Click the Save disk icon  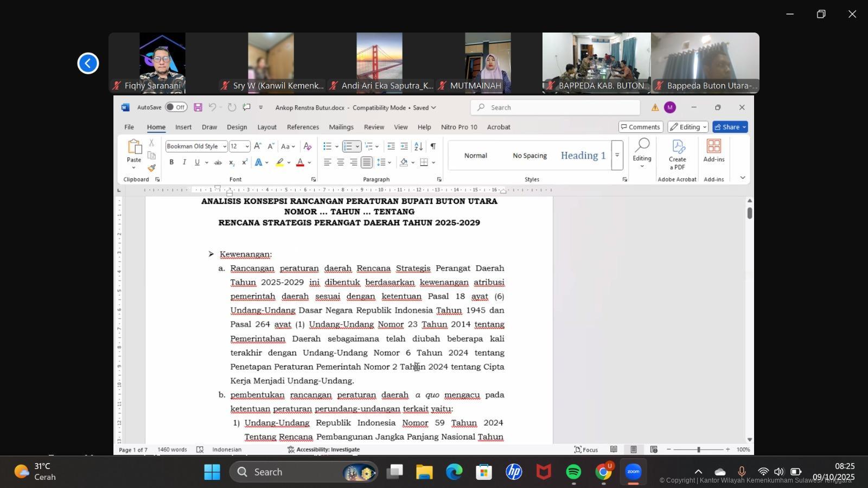(198, 107)
